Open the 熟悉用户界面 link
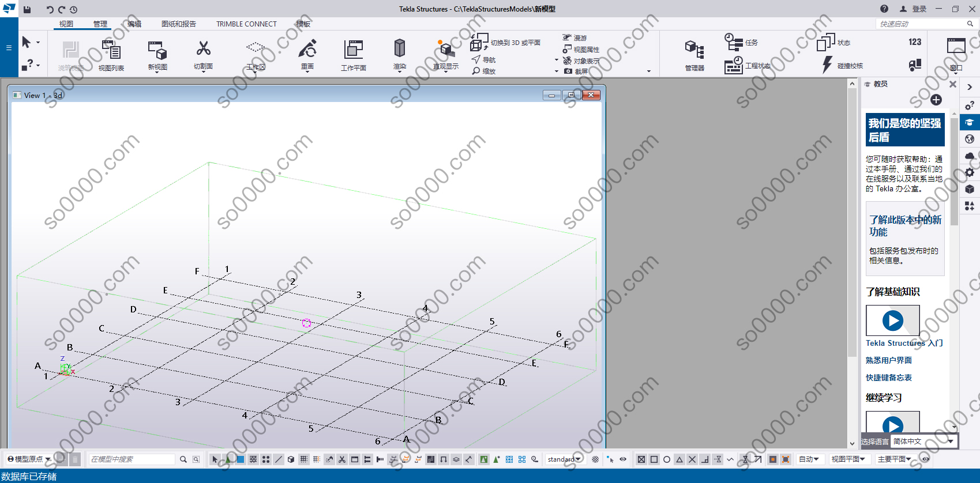This screenshot has width=980, height=483. pos(889,360)
